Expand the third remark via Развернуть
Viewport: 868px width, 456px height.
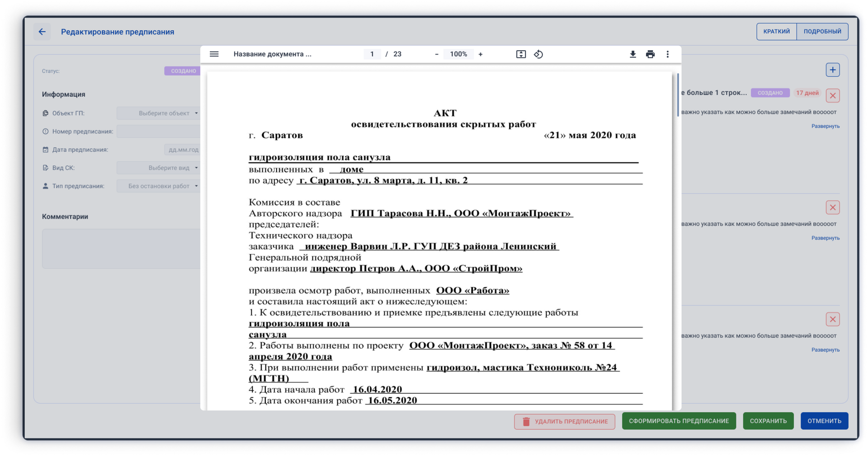(x=825, y=350)
